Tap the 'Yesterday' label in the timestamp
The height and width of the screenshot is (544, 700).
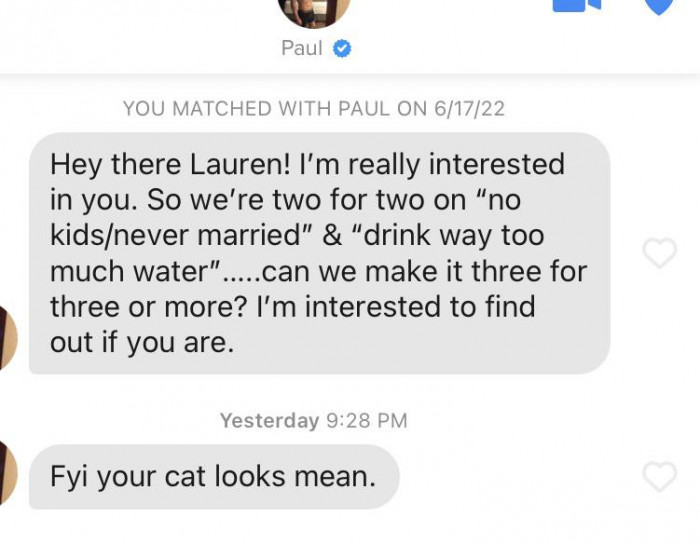coord(270,420)
